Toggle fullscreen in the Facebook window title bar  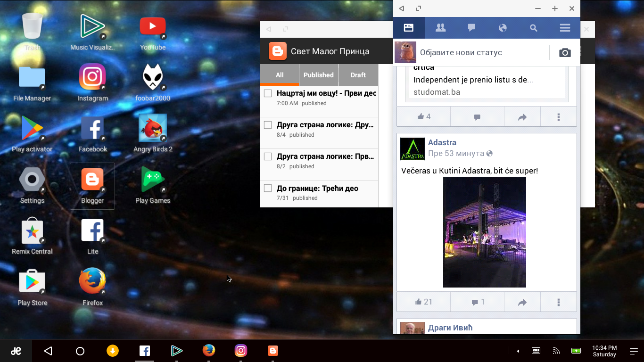(418, 8)
